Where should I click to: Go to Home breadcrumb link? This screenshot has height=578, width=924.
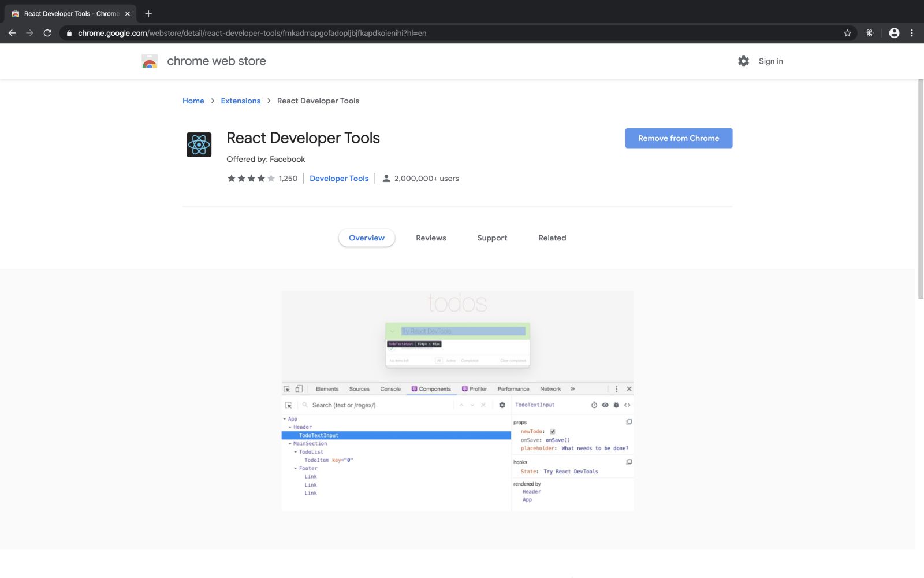(x=193, y=101)
